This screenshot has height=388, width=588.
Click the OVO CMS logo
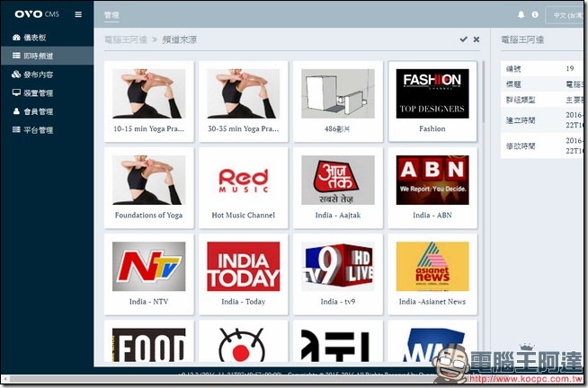pos(37,14)
